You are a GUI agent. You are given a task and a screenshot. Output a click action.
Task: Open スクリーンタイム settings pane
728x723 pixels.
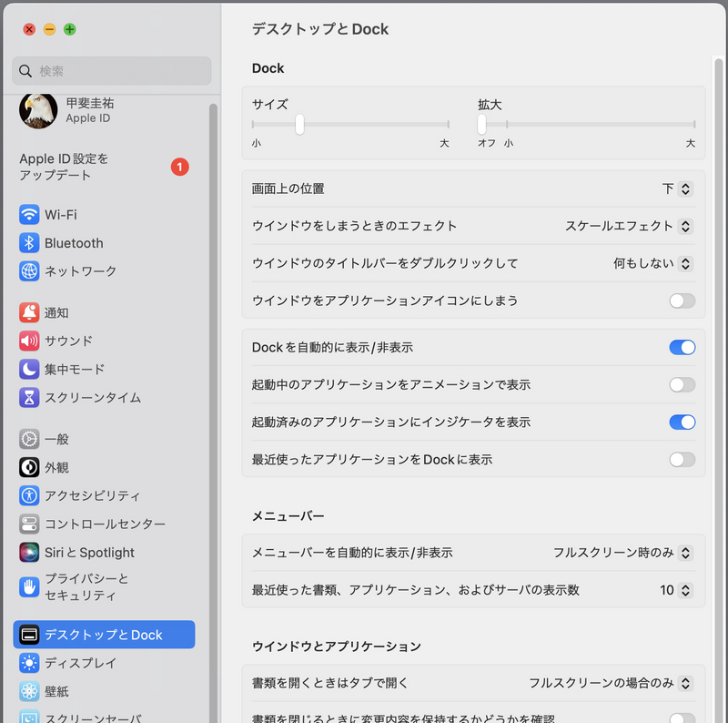(x=104, y=397)
